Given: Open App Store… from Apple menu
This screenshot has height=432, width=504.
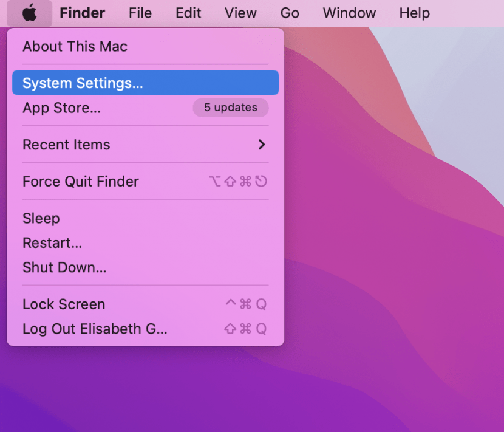Looking at the screenshot, I should pos(145,108).
